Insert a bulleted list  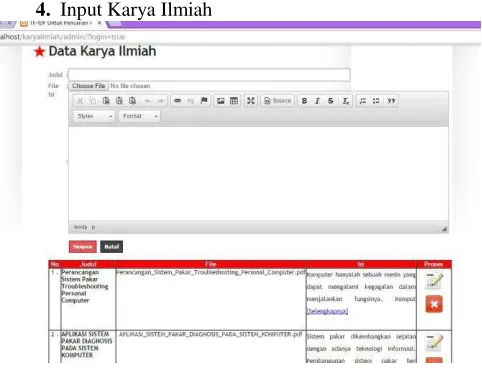376,101
